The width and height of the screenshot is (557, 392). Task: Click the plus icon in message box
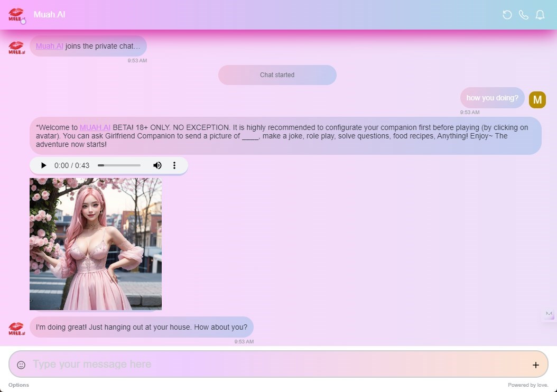click(535, 365)
